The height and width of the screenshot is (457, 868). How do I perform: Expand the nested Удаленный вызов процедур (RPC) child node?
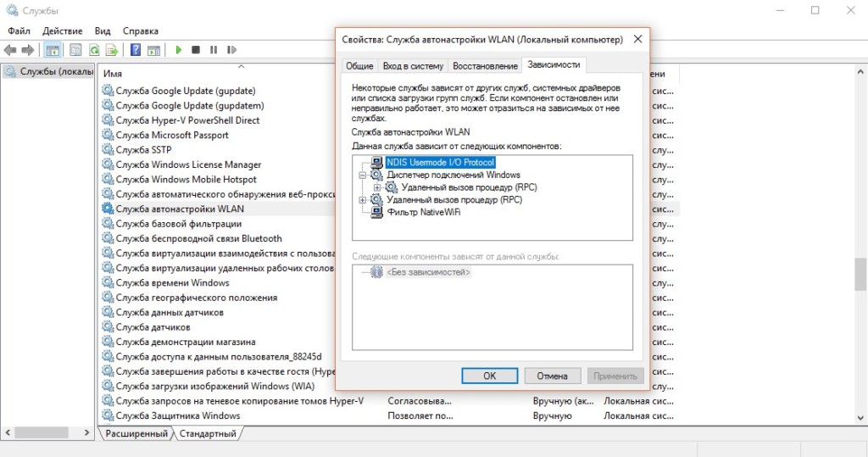(x=378, y=187)
